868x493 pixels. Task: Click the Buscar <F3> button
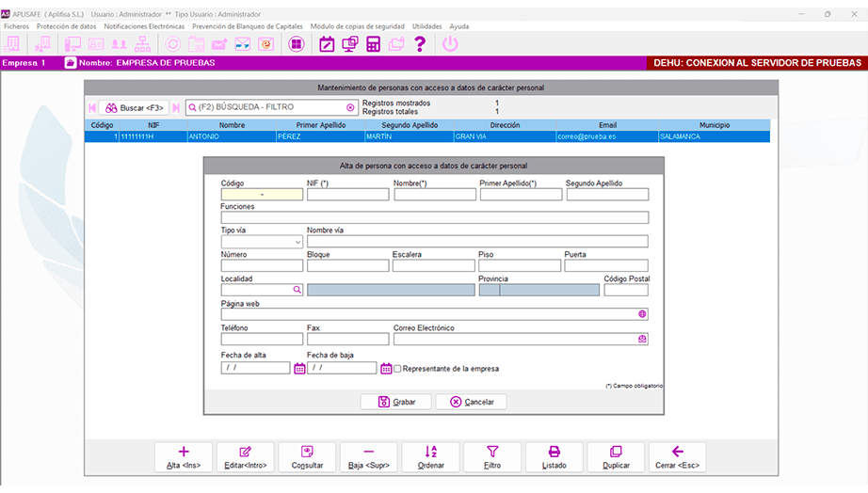(134, 107)
